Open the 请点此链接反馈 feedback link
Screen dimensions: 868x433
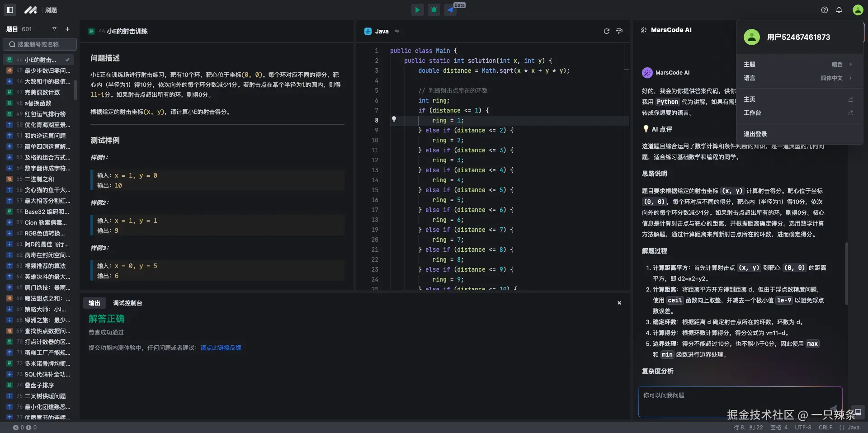[221, 348]
